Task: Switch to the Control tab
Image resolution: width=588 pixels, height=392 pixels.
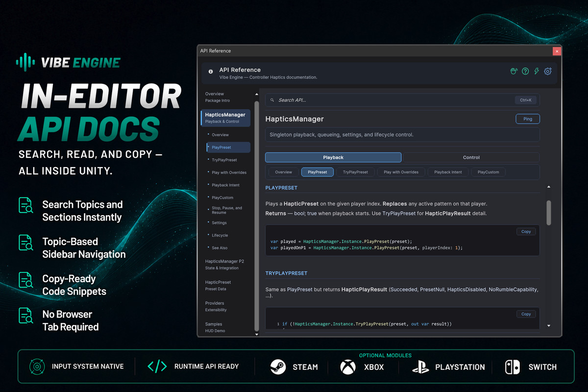Action: pyautogui.click(x=471, y=157)
